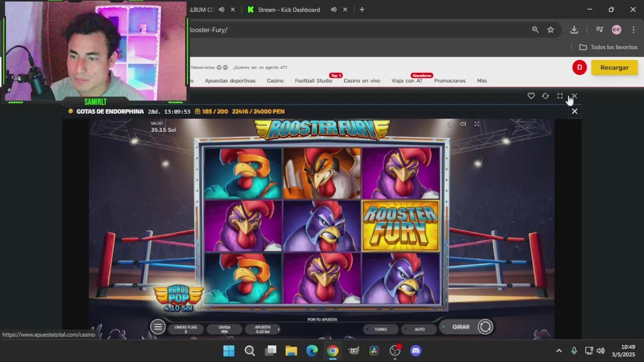
Task: Open the zoom magnifier icon in address bar
Action: click(x=535, y=30)
